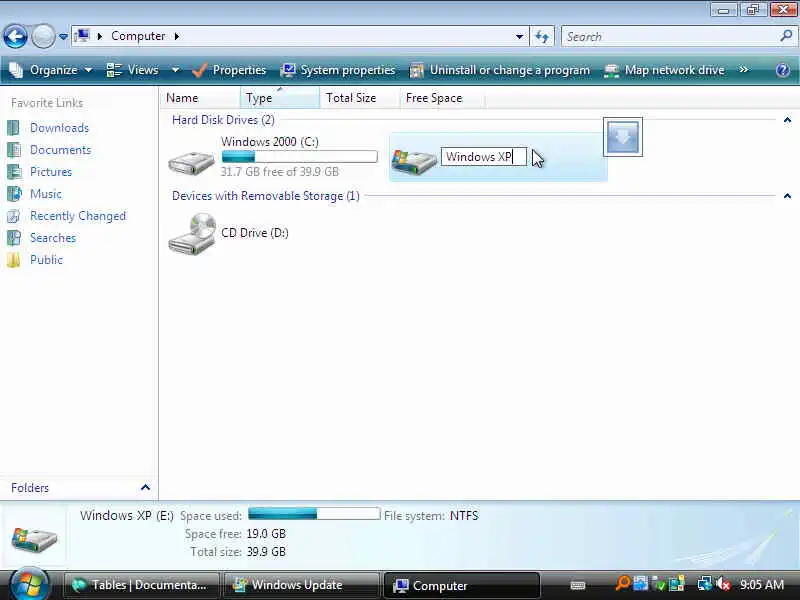Image resolution: width=800 pixels, height=600 pixels.
Task: Go back with the Back arrow button
Action: pos(15,36)
